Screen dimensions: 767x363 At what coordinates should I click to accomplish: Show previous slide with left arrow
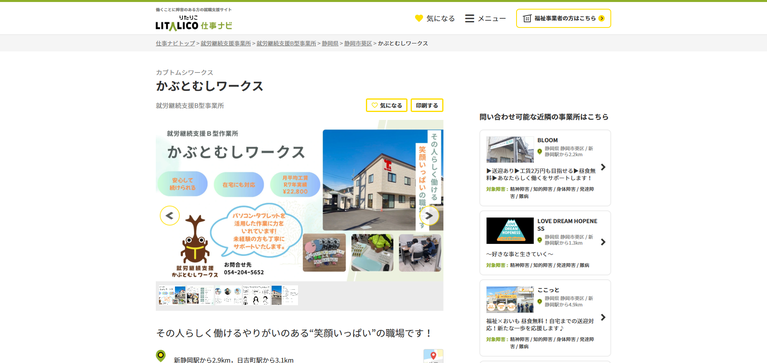click(170, 215)
